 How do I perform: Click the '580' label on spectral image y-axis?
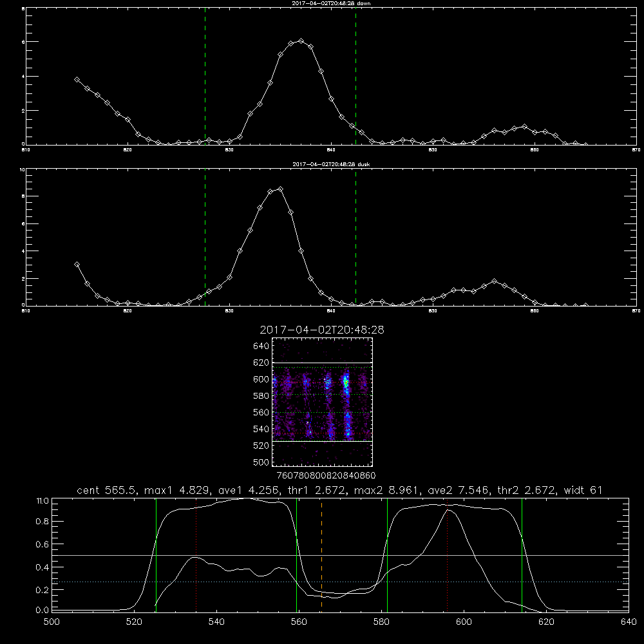point(261,396)
